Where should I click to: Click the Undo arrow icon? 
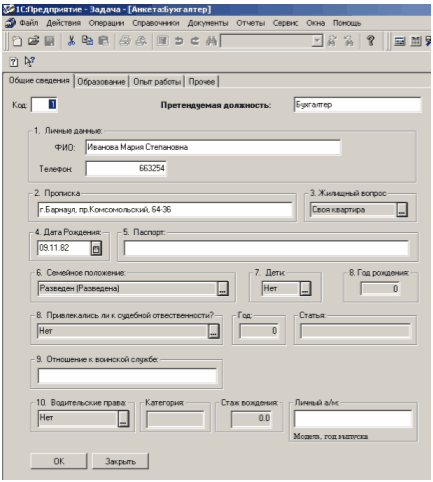[179, 41]
